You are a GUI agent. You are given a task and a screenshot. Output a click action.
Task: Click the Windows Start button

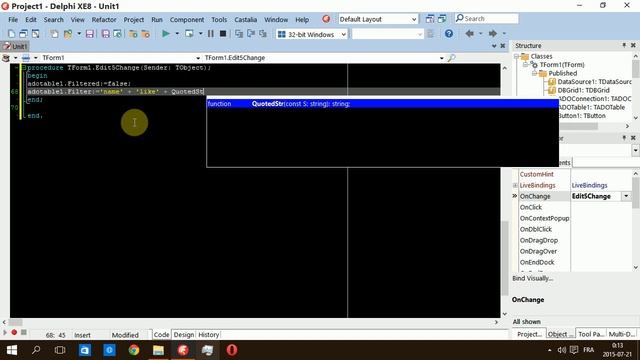(11, 350)
